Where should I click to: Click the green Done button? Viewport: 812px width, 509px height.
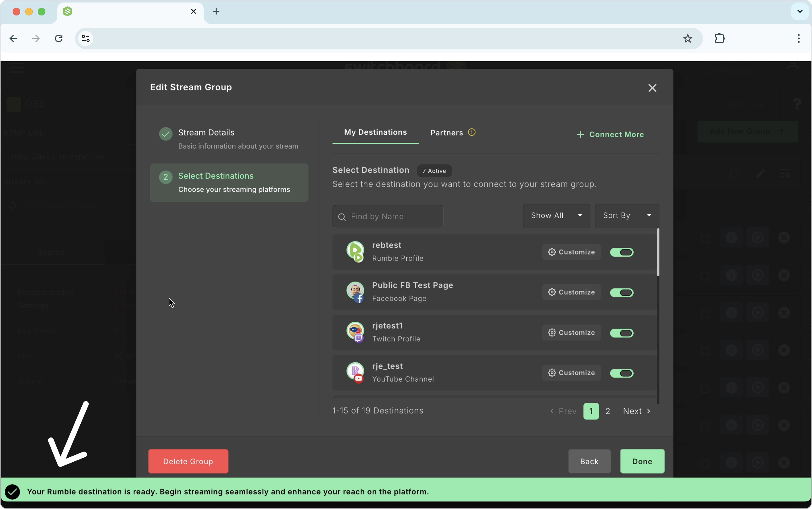coord(642,461)
